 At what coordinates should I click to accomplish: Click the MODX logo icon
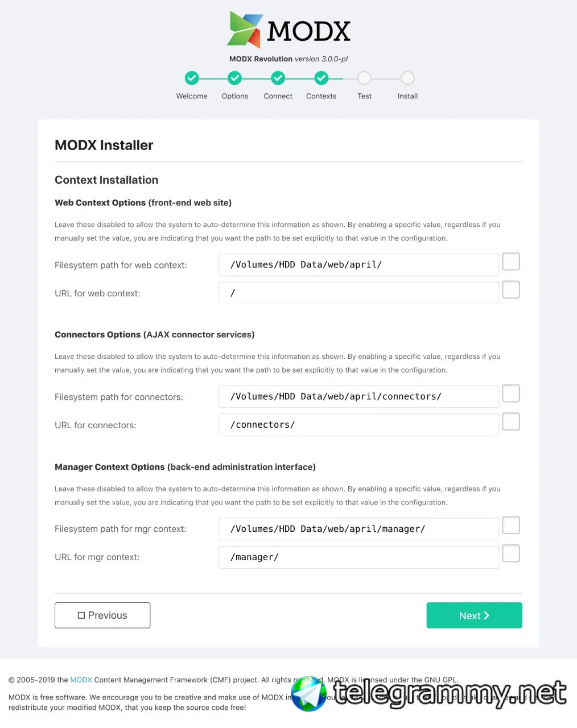point(245,30)
